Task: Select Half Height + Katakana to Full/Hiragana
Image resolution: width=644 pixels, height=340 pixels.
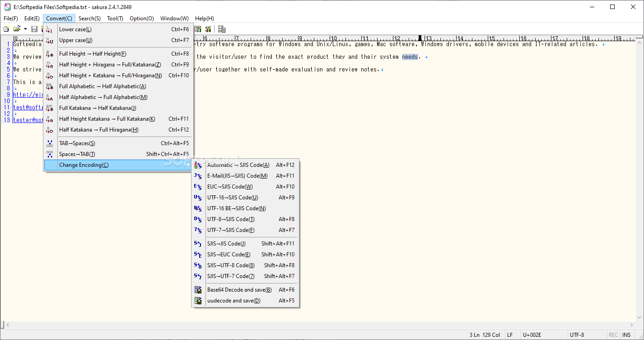Action: (118, 76)
